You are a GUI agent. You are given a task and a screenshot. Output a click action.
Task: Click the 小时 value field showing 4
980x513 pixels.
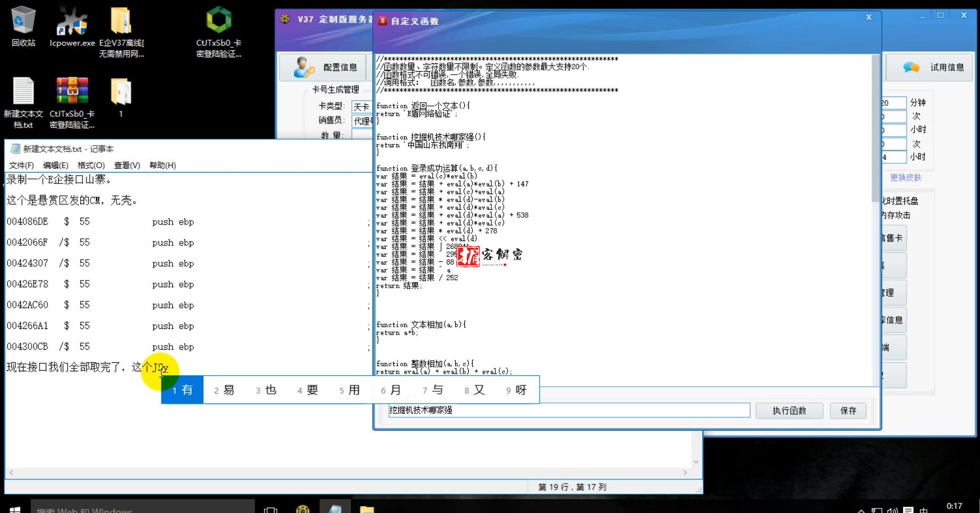pyautogui.click(x=894, y=157)
